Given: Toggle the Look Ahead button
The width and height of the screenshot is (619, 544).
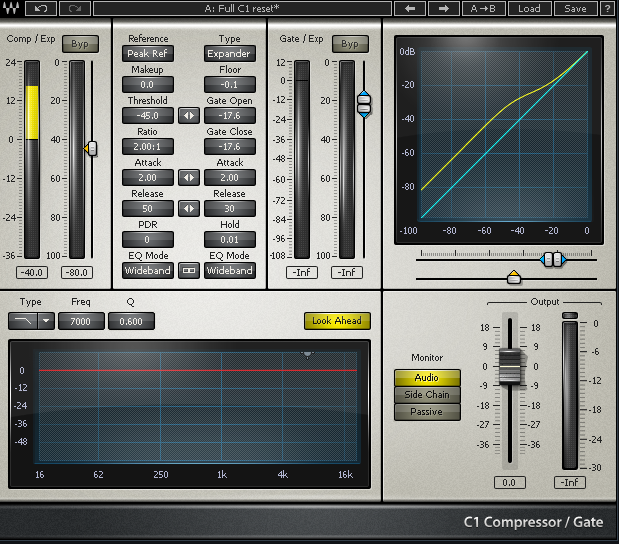Looking at the screenshot, I should tap(337, 321).
